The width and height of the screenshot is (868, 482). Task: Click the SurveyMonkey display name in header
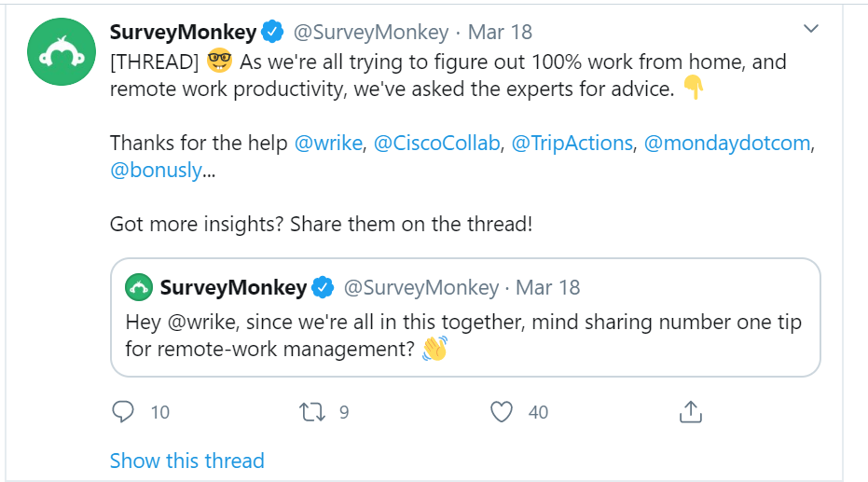184,32
